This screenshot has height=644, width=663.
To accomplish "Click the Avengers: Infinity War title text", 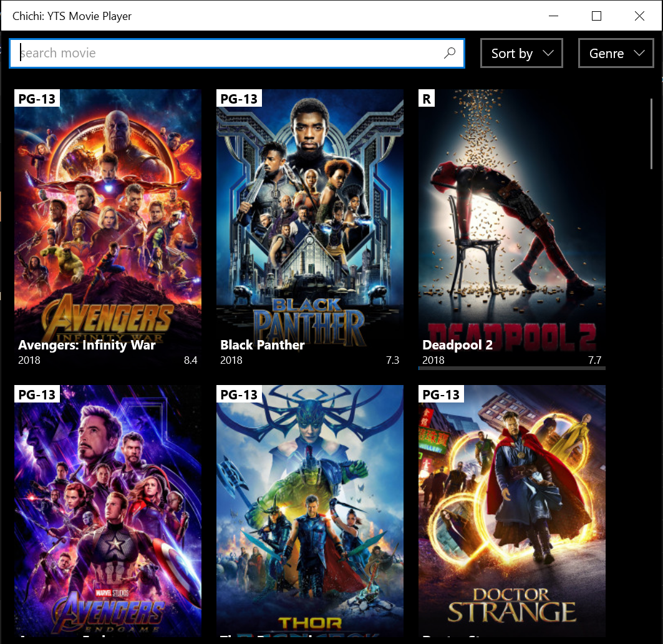I will pos(87,345).
